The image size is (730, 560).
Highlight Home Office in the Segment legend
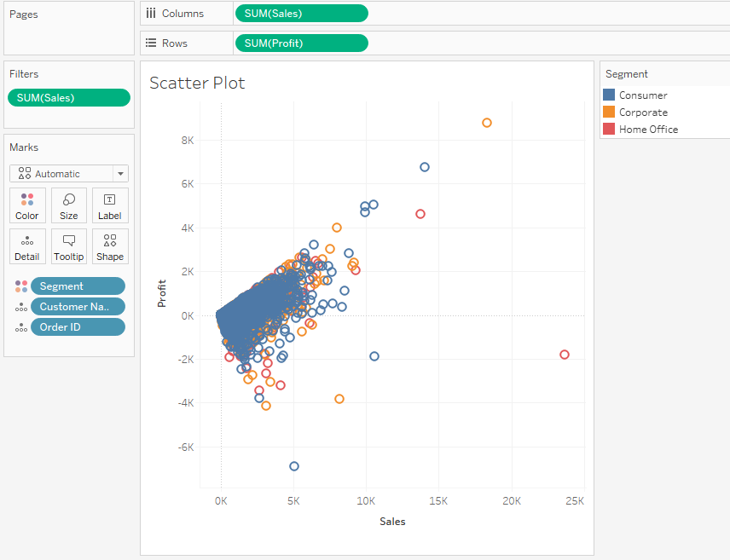pyautogui.click(x=648, y=130)
